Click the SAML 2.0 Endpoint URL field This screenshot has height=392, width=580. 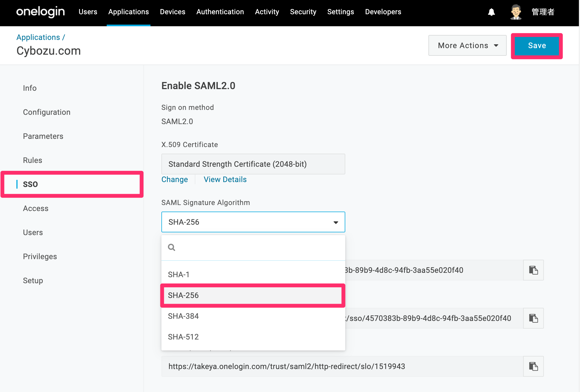[x=434, y=318]
